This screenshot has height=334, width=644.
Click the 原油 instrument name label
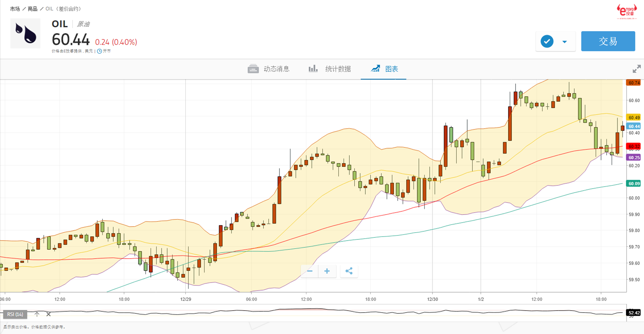pyautogui.click(x=83, y=24)
